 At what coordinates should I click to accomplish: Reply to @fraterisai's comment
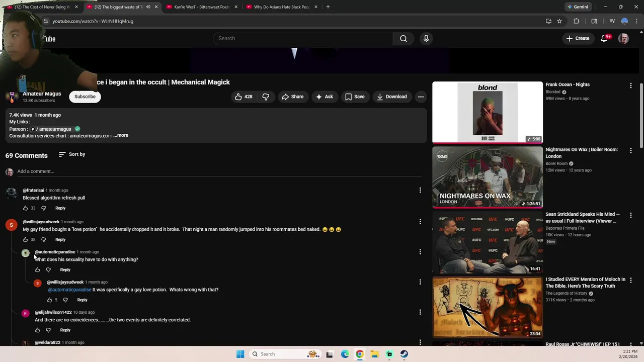tap(60, 208)
